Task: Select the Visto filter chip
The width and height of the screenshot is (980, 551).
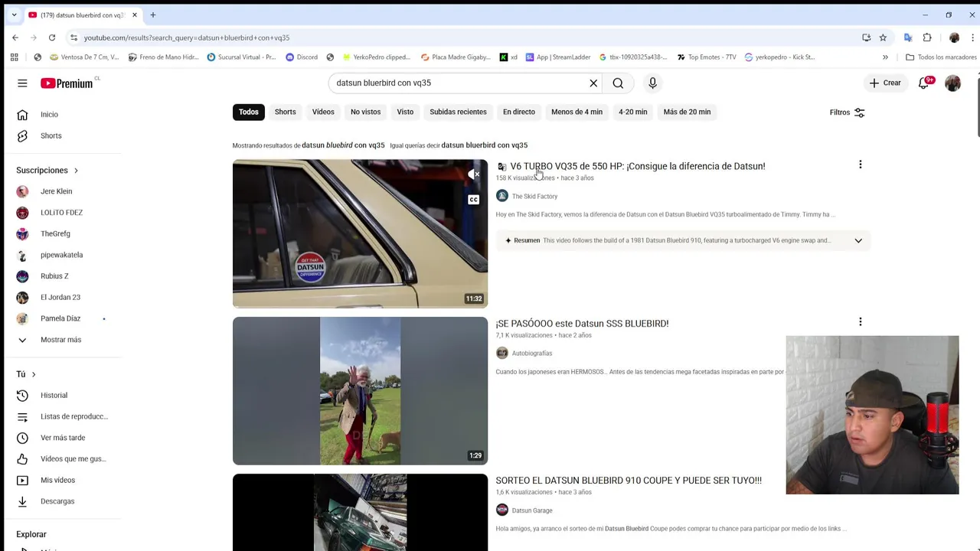Action: [x=405, y=112]
